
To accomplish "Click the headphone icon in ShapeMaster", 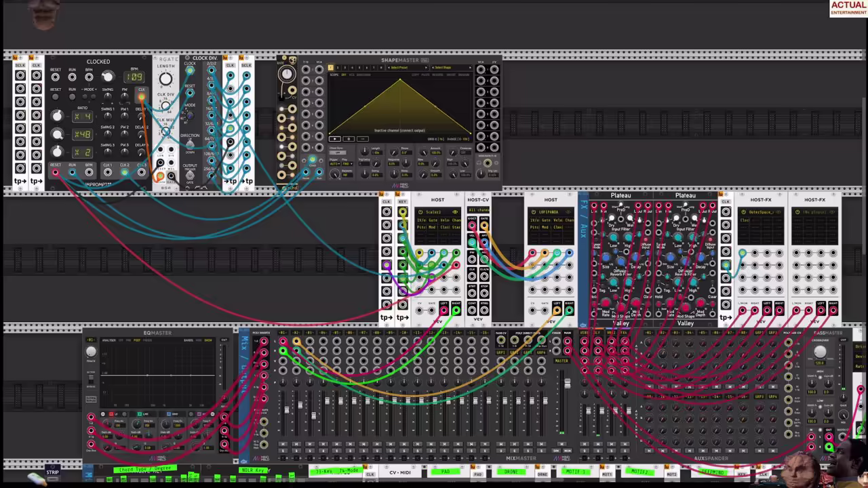I will [479, 163].
